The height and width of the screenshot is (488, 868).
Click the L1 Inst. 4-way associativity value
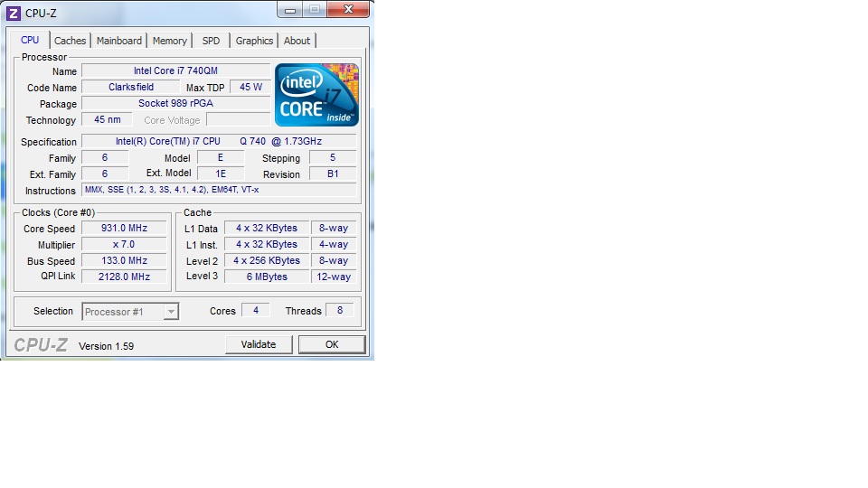pos(334,244)
